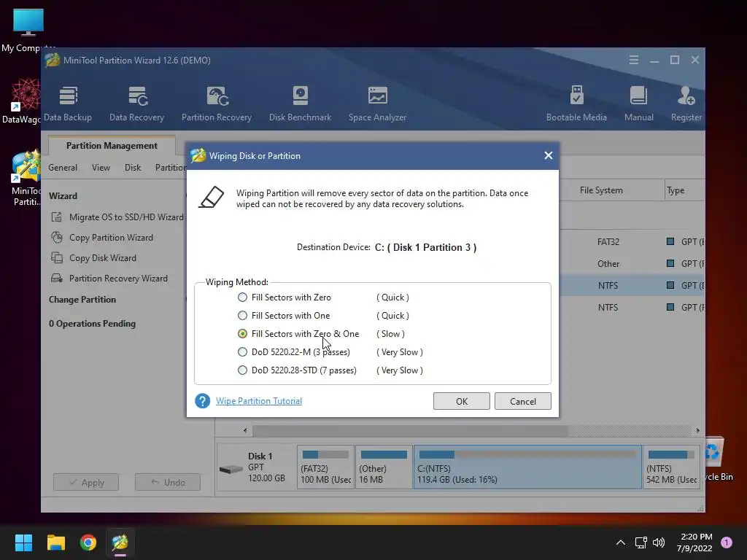Select the FAT32 100 MB partition block
The width and height of the screenshot is (747, 560).
coord(325,467)
